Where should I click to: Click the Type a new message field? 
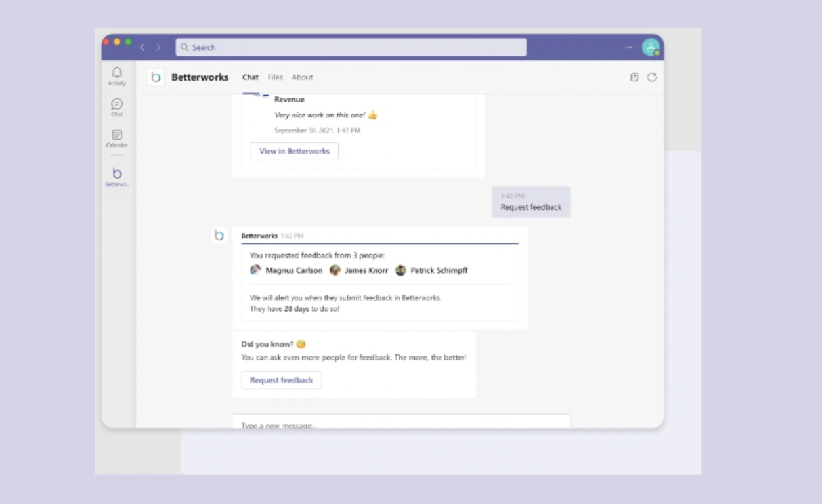point(401,423)
